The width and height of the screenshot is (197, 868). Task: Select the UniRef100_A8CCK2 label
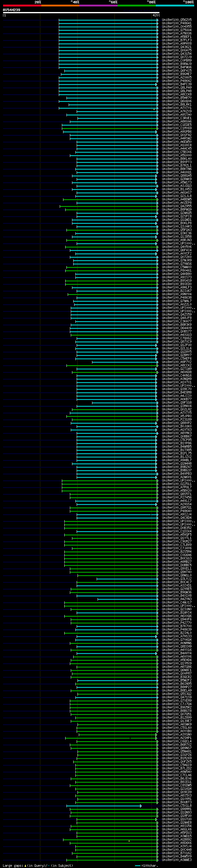176,365
